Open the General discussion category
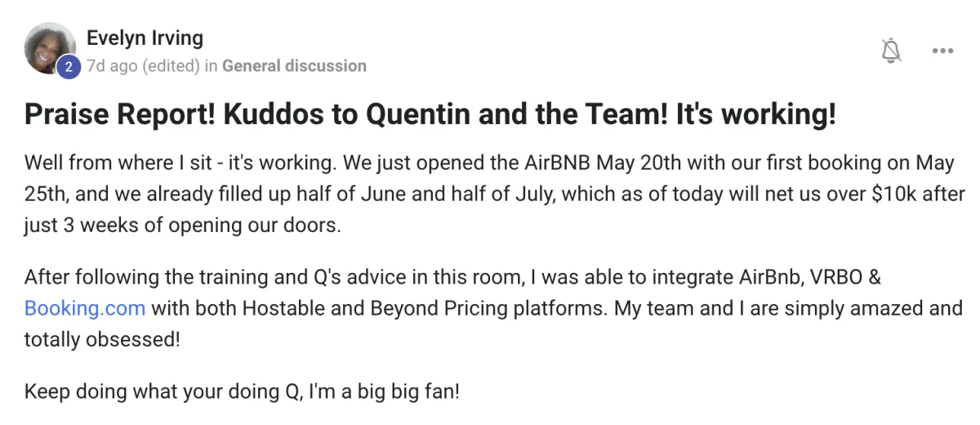 pyautogui.click(x=294, y=65)
